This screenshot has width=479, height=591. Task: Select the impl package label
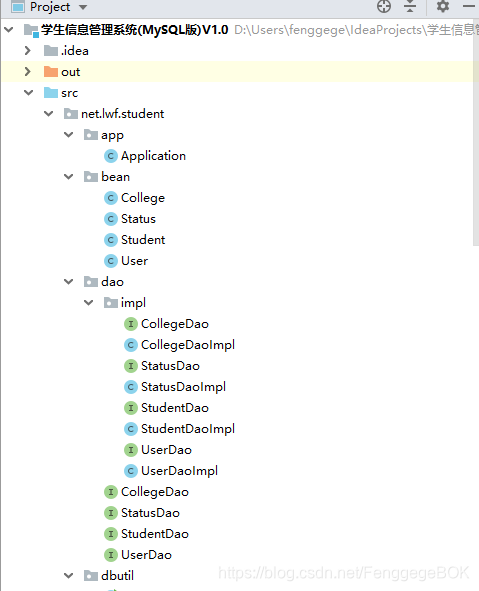pyautogui.click(x=133, y=303)
